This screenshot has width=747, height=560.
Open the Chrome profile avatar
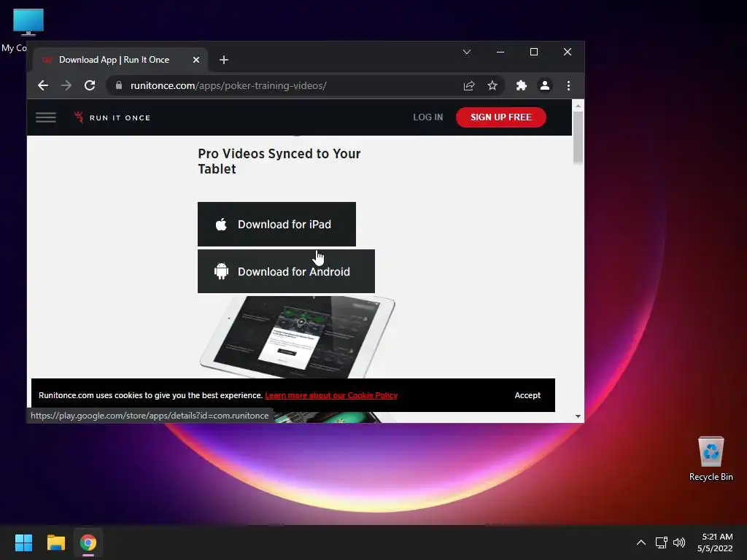pyautogui.click(x=544, y=86)
